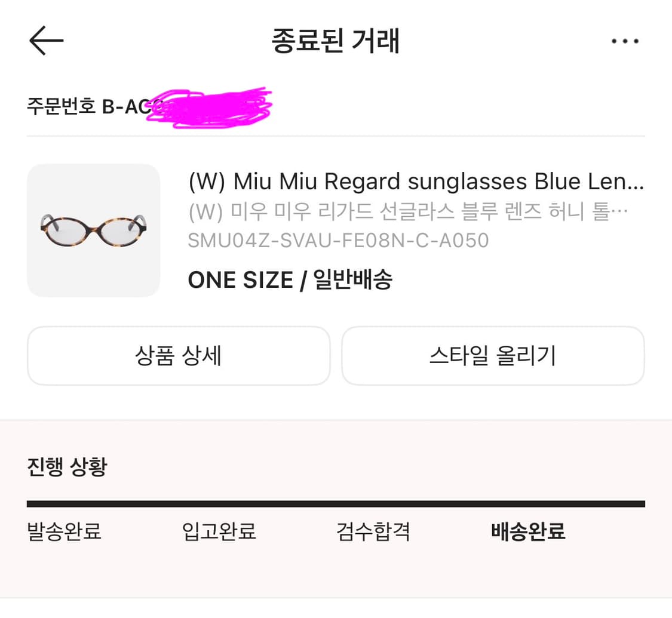
Task: Click the back arrow to return
Action: (x=46, y=40)
